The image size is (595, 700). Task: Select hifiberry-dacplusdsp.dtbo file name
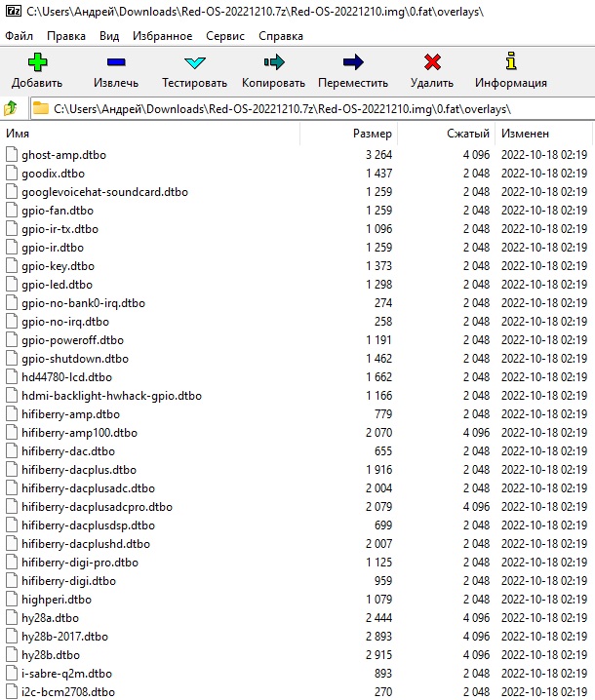89,525
